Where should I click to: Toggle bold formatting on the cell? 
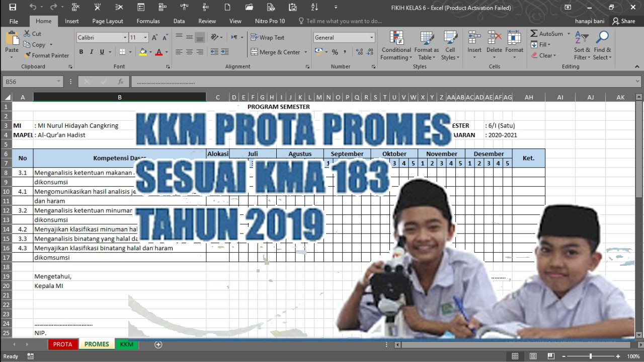pyautogui.click(x=80, y=52)
